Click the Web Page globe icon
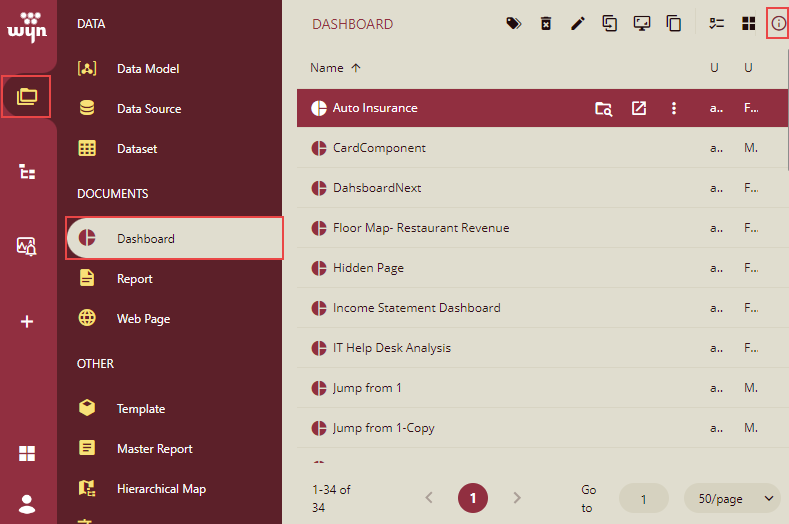Viewport: 789px width, 524px height. click(87, 318)
